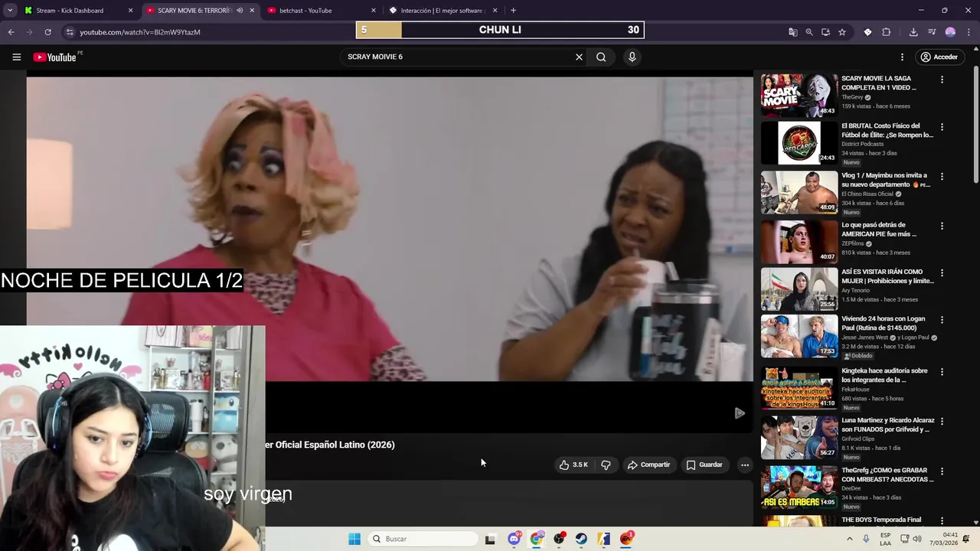Click the Acceder sign-in button
Screen dimensions: 980x551
point(939,57)
